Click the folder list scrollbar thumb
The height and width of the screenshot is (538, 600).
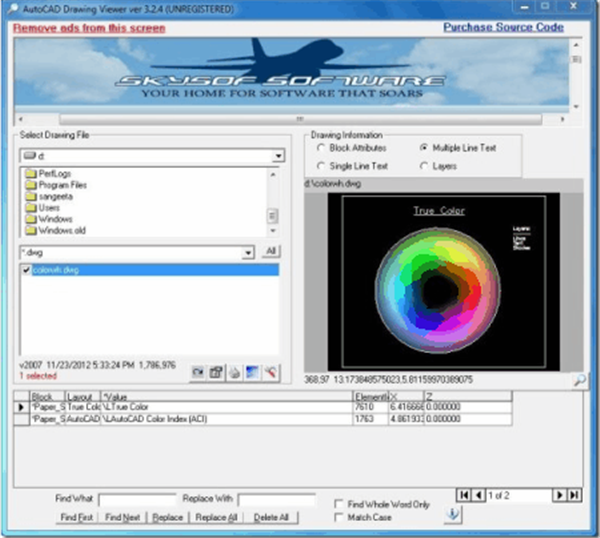[x=272, y=216]
